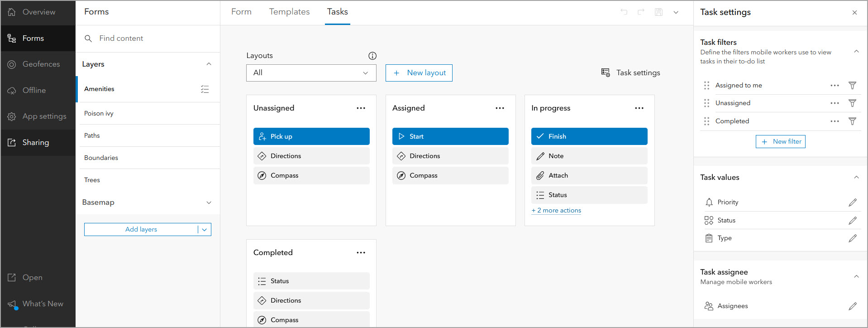Click the filter icon for Assigned to me
This screenshot has height=328, width=868.
pyautogui.click(x=852, y=85)
